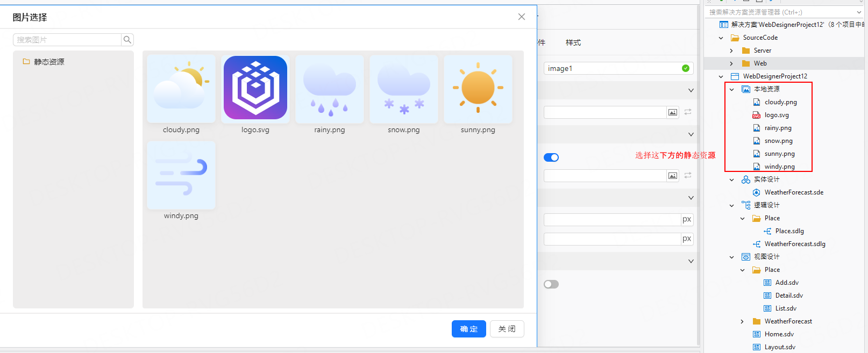Click the 逻辑设计 logic design icon
This screenshot has height=353, width=868.
point(746,205)
